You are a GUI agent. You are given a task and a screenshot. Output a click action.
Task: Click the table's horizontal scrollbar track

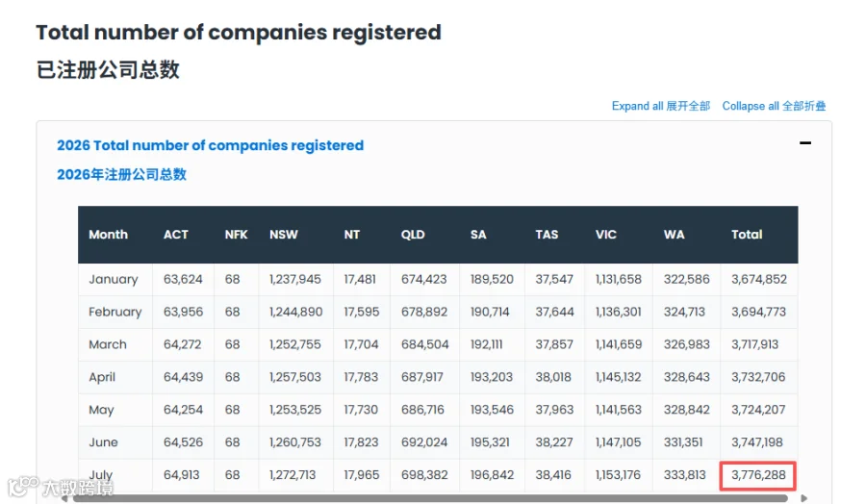point(430,498)
